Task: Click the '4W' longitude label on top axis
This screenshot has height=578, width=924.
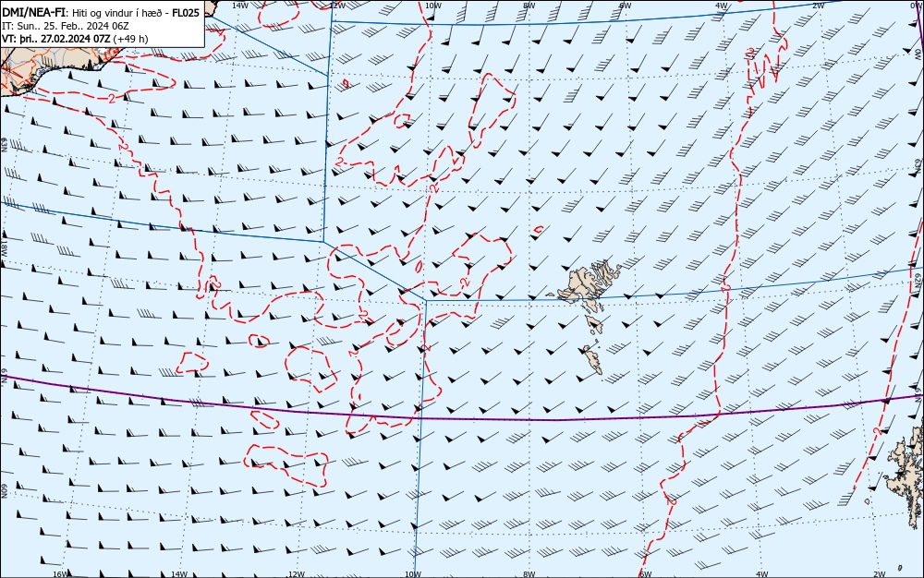Action: point(722,5)
